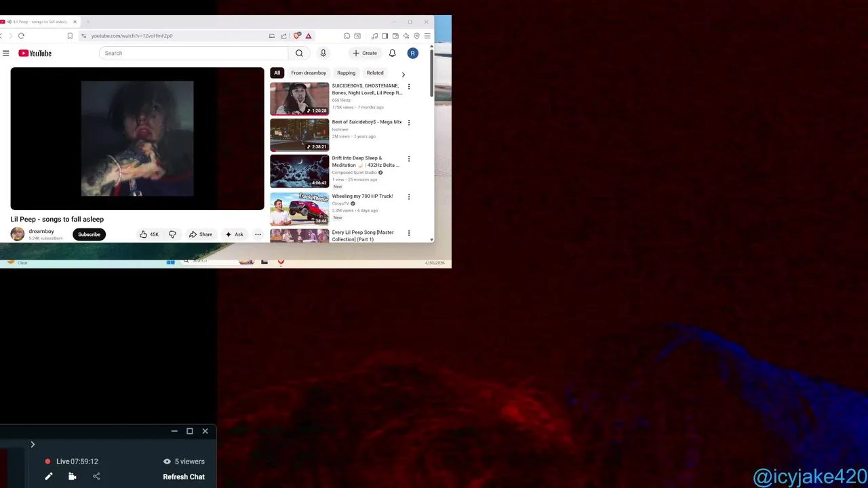Viewport: 868px width, 488px height.
Task: Expand the stream window side panel chevron
Action: coord(33,445)
